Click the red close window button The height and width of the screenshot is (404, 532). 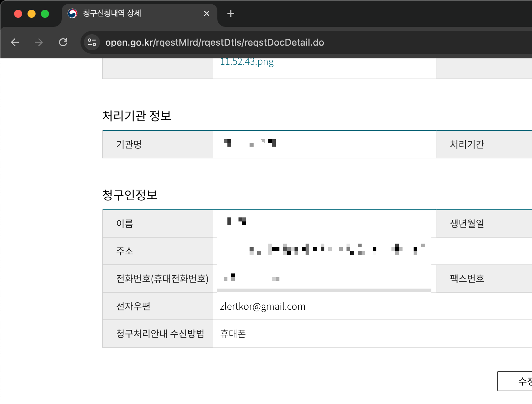[x=18, y=13]
